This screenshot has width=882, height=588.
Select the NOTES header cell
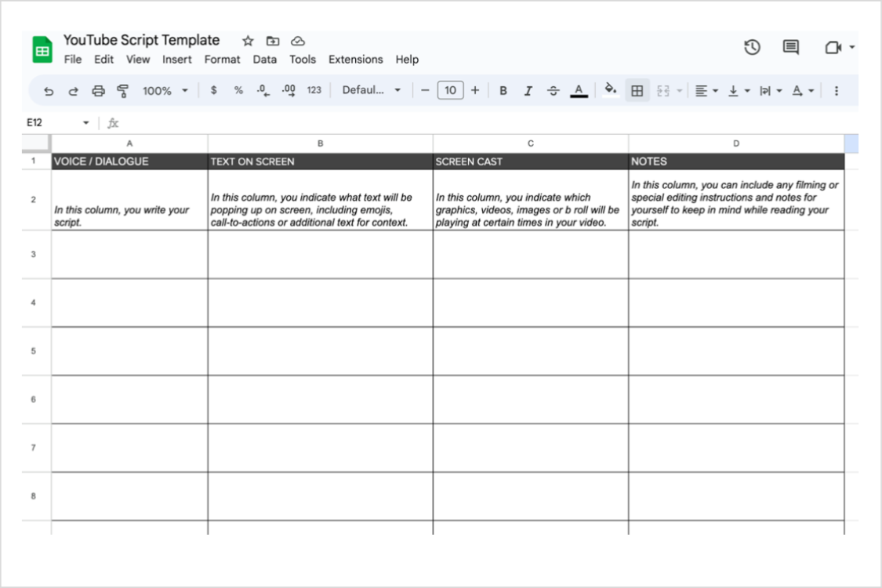tap(736, 162)
